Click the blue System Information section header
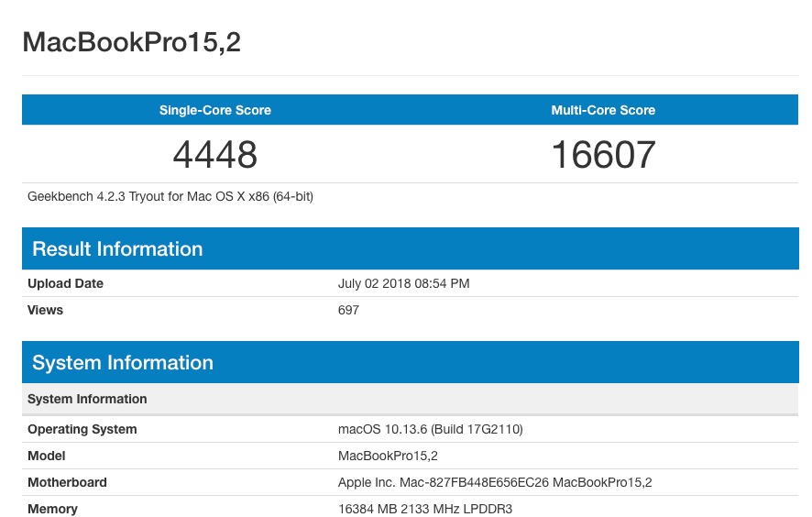 pos(411,362)
